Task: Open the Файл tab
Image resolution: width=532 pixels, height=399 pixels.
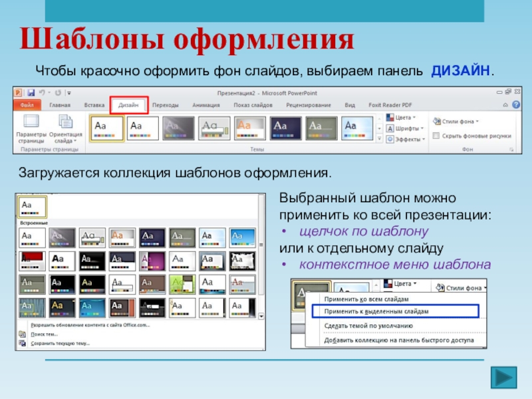Action: click(27, 105)
